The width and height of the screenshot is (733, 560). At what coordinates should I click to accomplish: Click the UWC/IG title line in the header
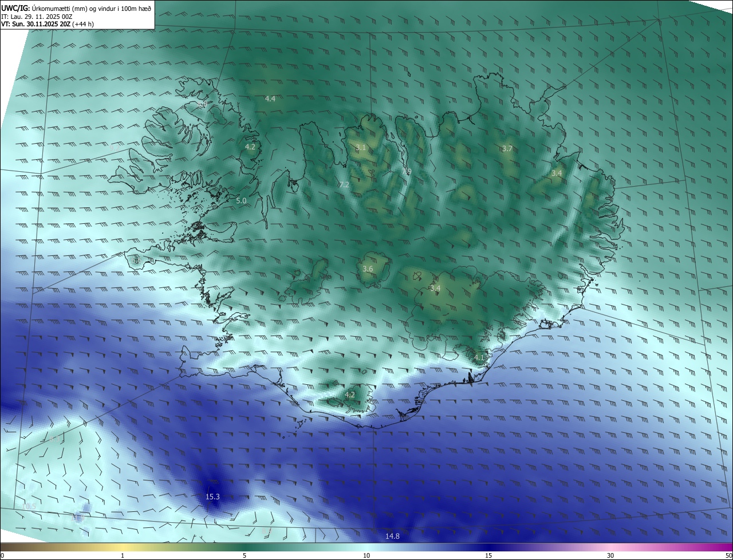76,8
